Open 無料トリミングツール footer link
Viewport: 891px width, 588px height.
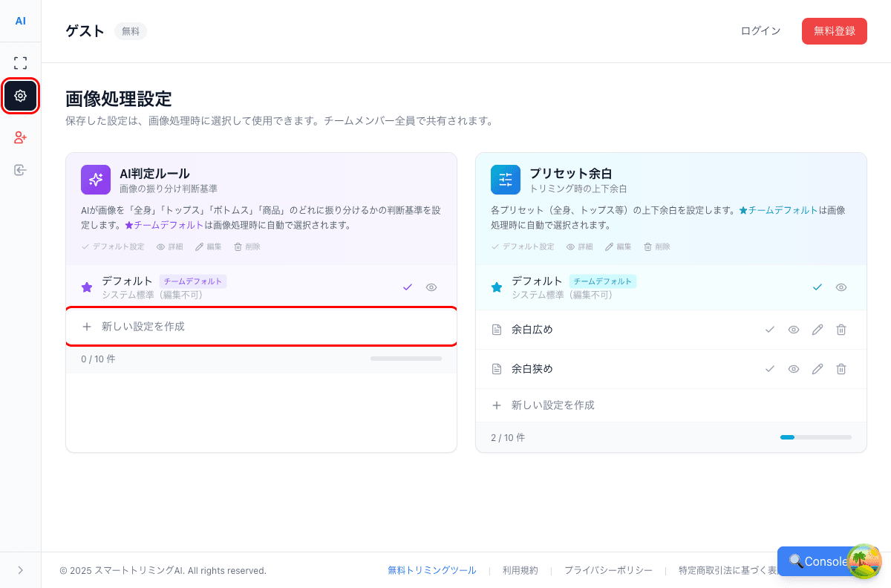(432, 570)
